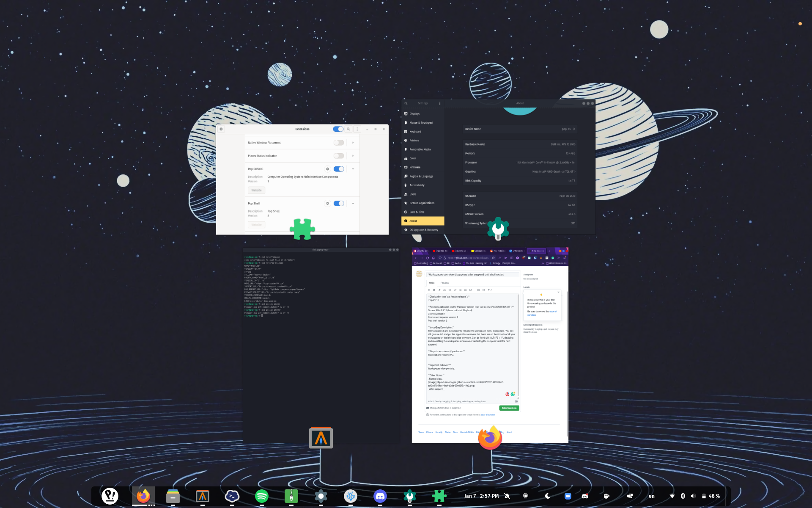
Task: Open Spotify from the dock
Action: tap(261, 496)
